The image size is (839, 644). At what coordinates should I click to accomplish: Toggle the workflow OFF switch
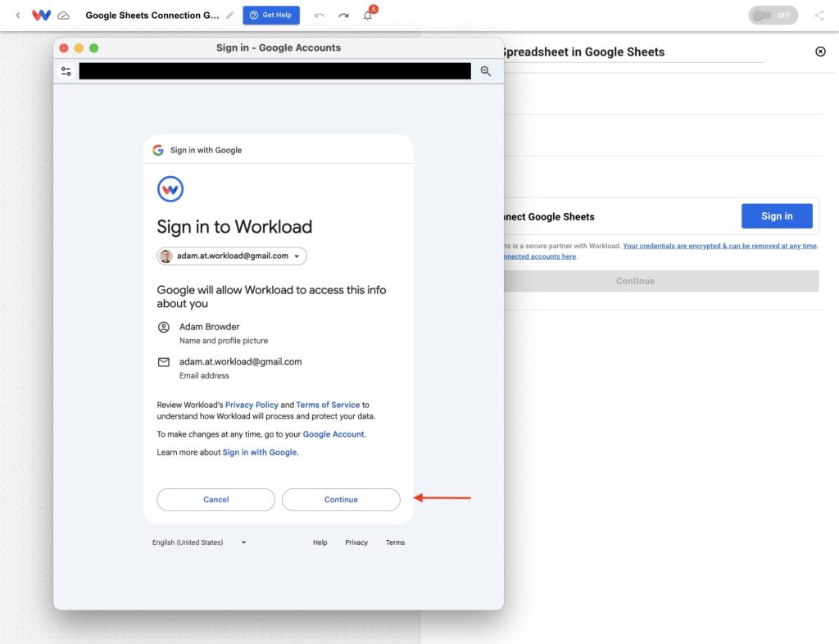point(773,15)
